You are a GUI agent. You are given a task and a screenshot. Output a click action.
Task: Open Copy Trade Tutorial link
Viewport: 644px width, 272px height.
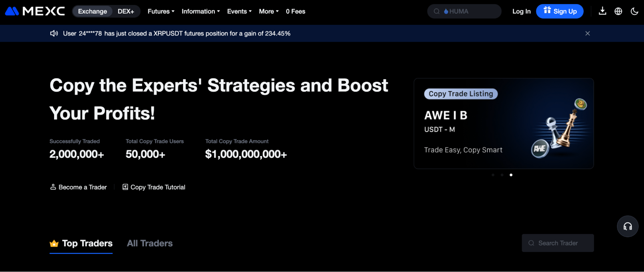tap(154, 187)
